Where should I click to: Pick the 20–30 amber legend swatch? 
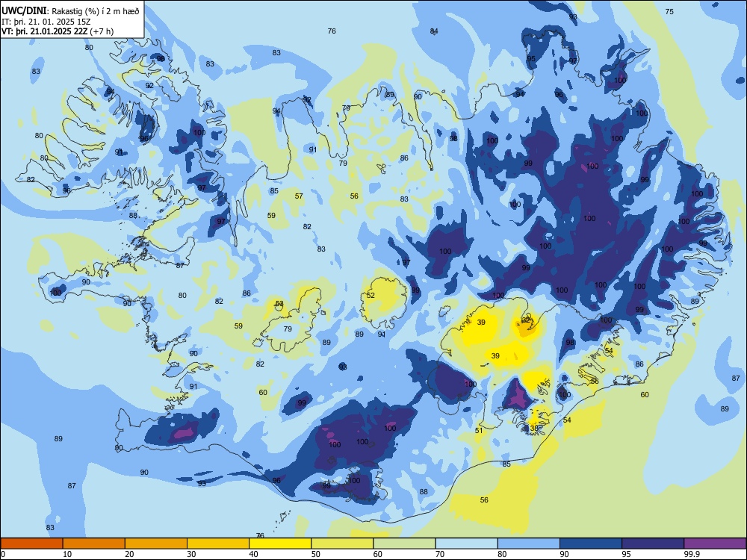tap(156, 544)
